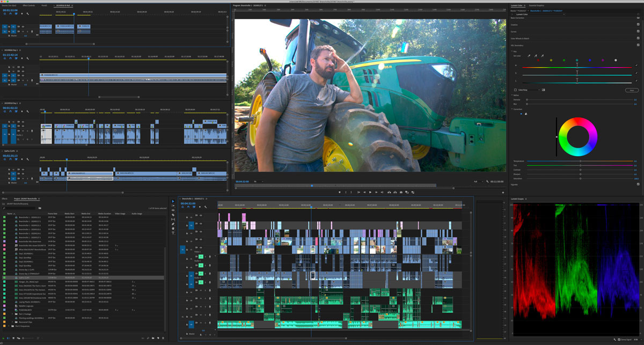The width and height of the screenshot is (644, 345).
Task: Select the Type tool
Action: 173,233
